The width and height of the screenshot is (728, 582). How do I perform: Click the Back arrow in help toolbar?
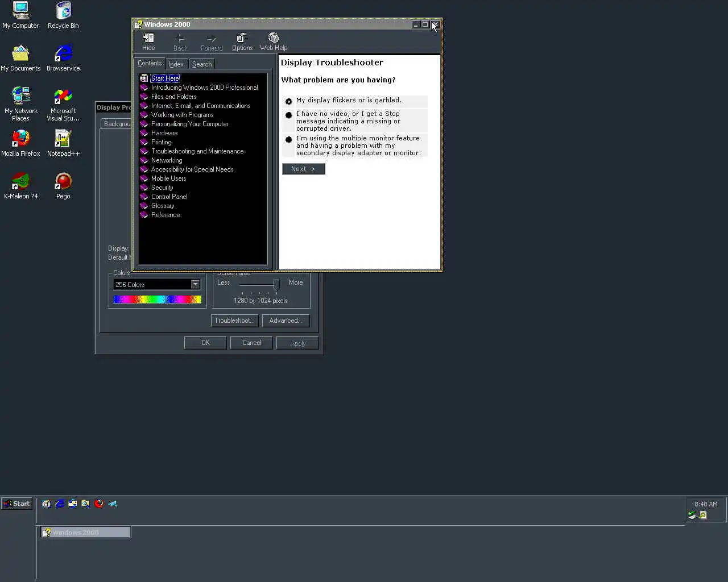click(180, 42)
